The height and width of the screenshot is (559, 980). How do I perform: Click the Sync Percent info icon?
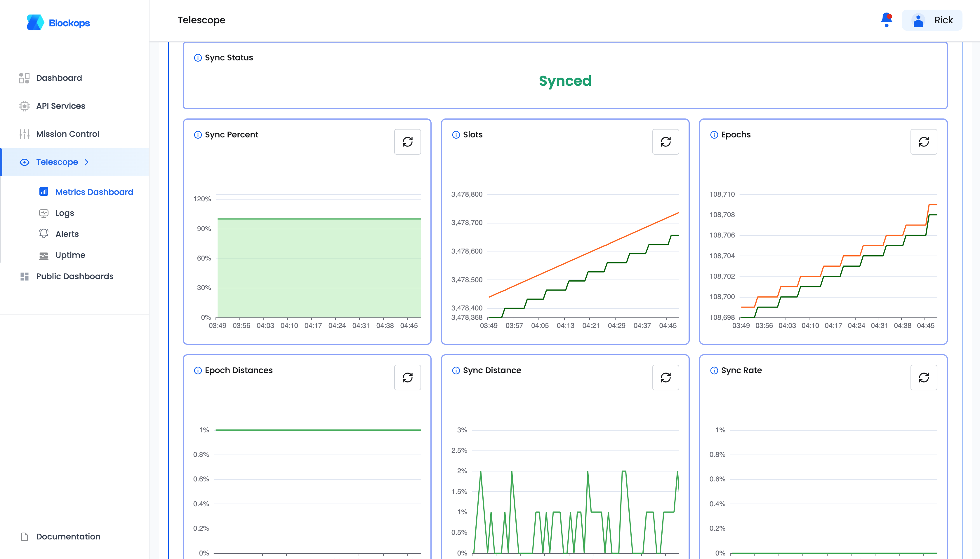click(x=198, y=135)
